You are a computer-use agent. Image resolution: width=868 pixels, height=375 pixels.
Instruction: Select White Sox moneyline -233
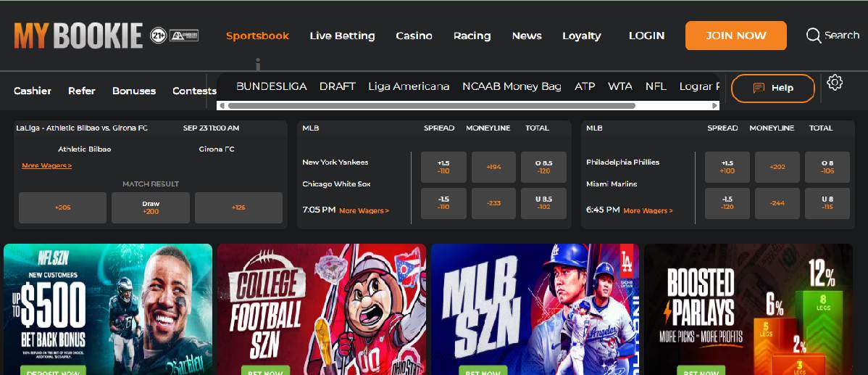494,203
